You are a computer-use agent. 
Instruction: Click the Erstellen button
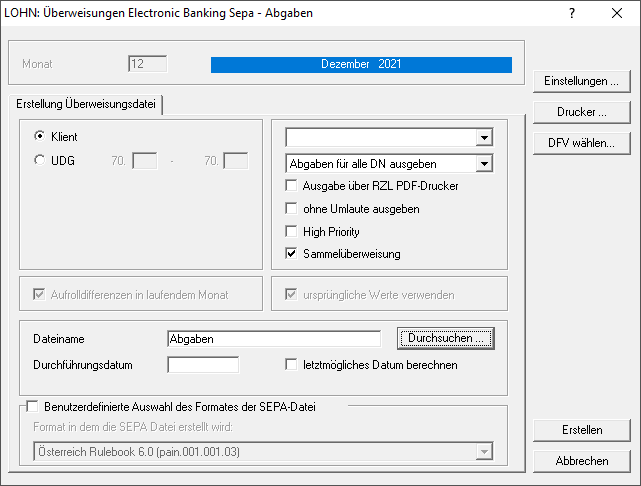coord(581,430)
